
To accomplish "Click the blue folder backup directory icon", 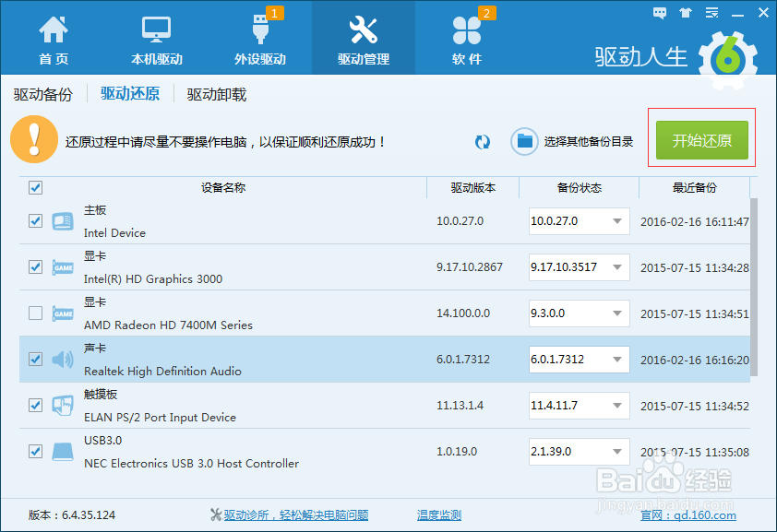I will click(x=524, y=142).
